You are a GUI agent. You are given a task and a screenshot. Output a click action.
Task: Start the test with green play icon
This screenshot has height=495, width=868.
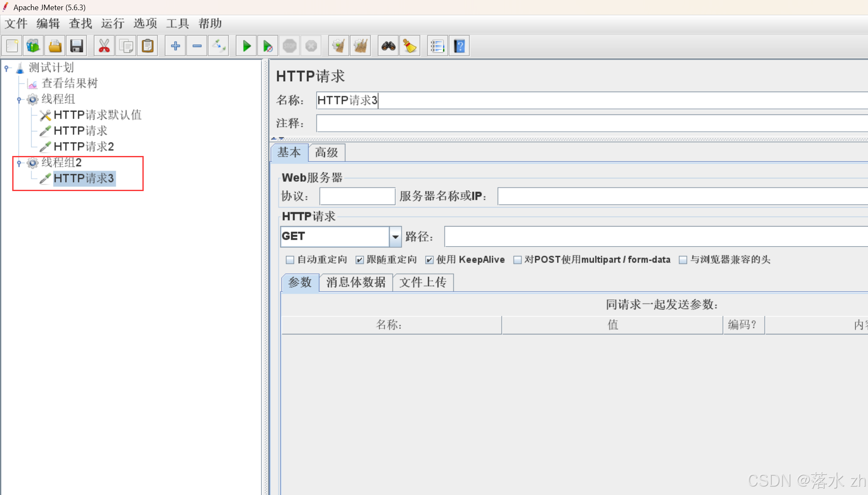click(246, 46)
